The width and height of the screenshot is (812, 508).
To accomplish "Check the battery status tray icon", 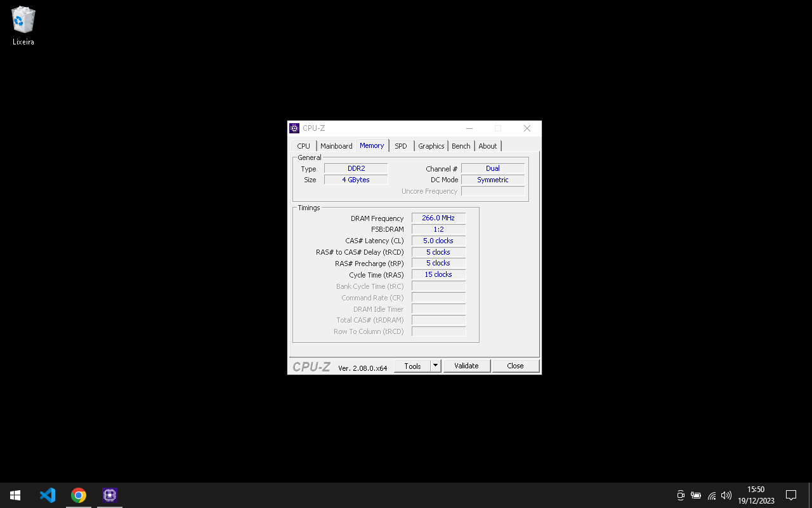I will [696, 495].
